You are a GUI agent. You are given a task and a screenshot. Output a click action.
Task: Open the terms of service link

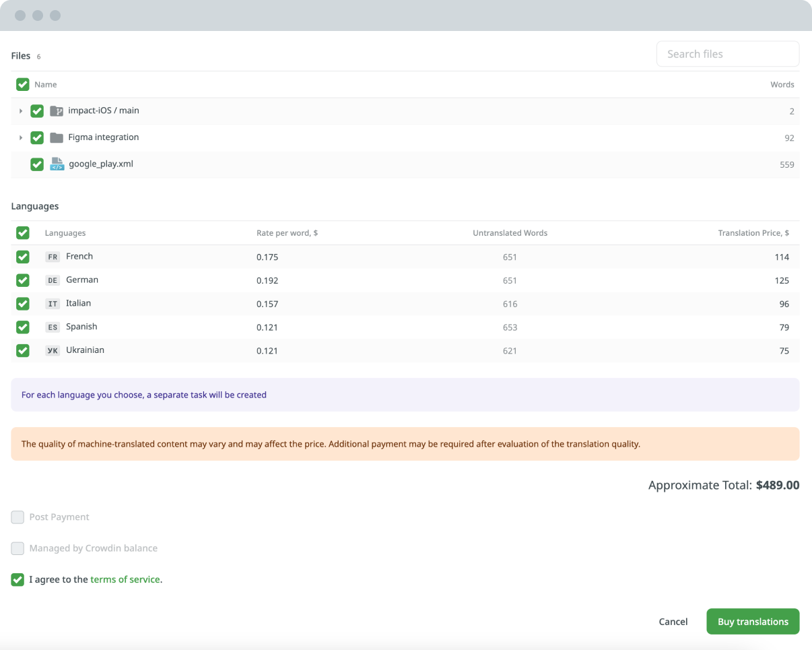tap(125, 579)
